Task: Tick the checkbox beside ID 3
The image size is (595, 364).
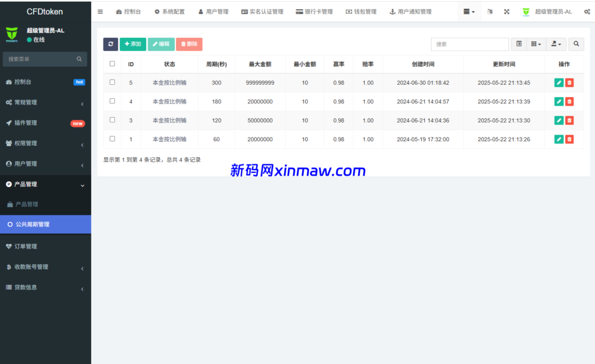Action: pos(112,120)
